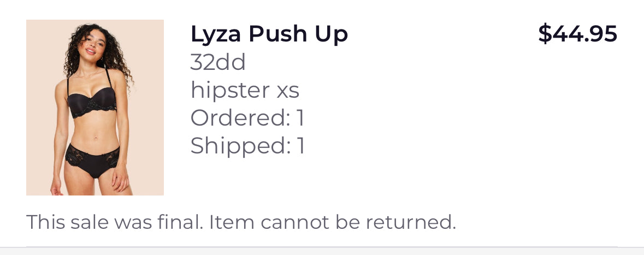Click the word "Shipped" label
The height and width of the screenshot is (255, 644).
click(x=238, y=146)
